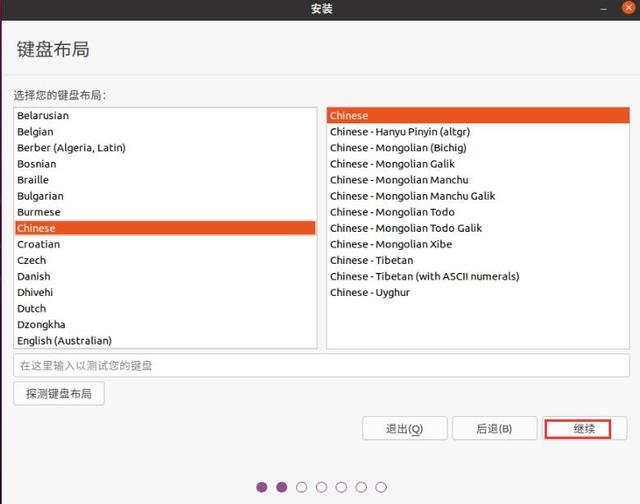Select Croatian keyboard language

165,244
